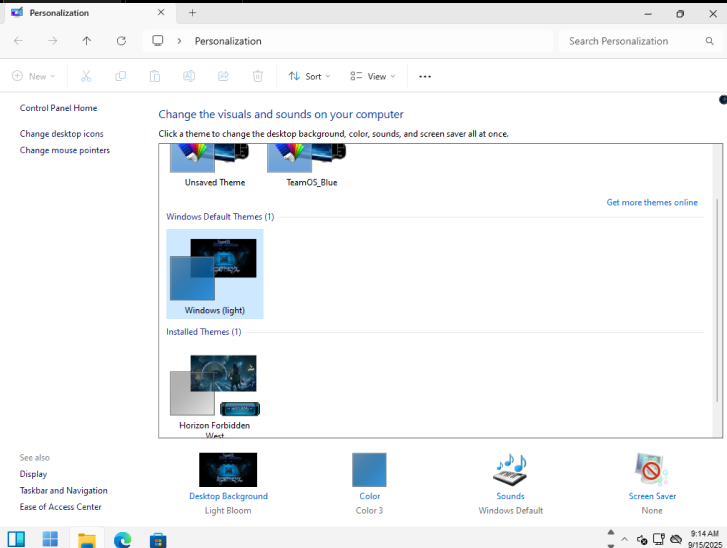Open the See more ellipsis menu
The height and width of the screenshot is (548, 727).
[425, 76]
